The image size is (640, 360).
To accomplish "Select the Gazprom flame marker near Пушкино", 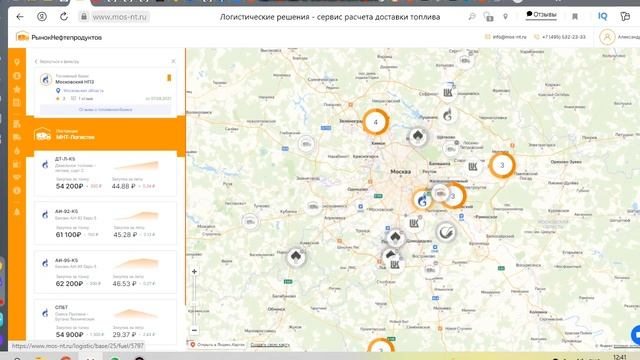I will pyautogui.click(x=448, y=116).
